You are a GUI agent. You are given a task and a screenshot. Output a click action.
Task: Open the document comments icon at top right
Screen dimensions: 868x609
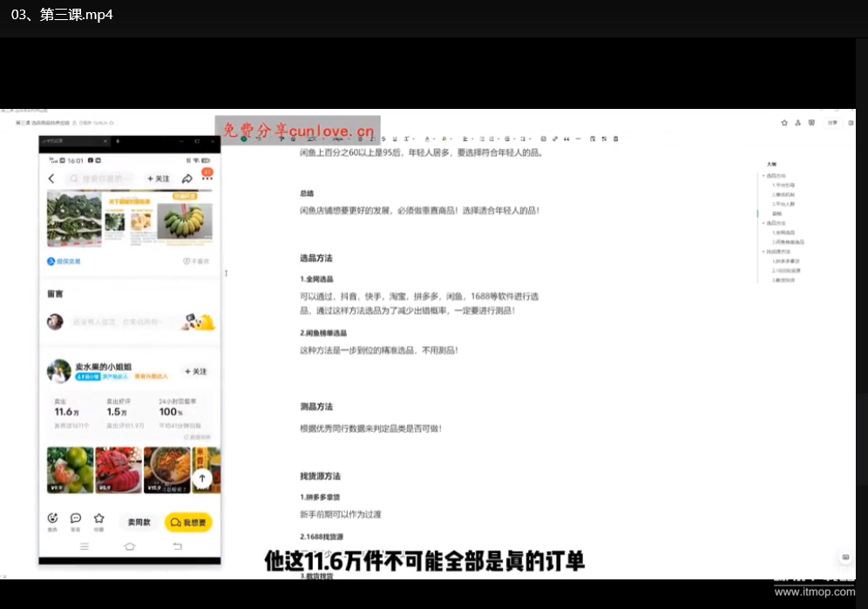pos(811,123)
